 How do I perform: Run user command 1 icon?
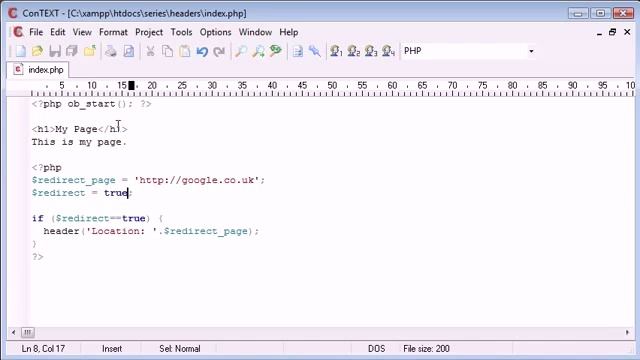pyautogui.click(x=336, y=51)
